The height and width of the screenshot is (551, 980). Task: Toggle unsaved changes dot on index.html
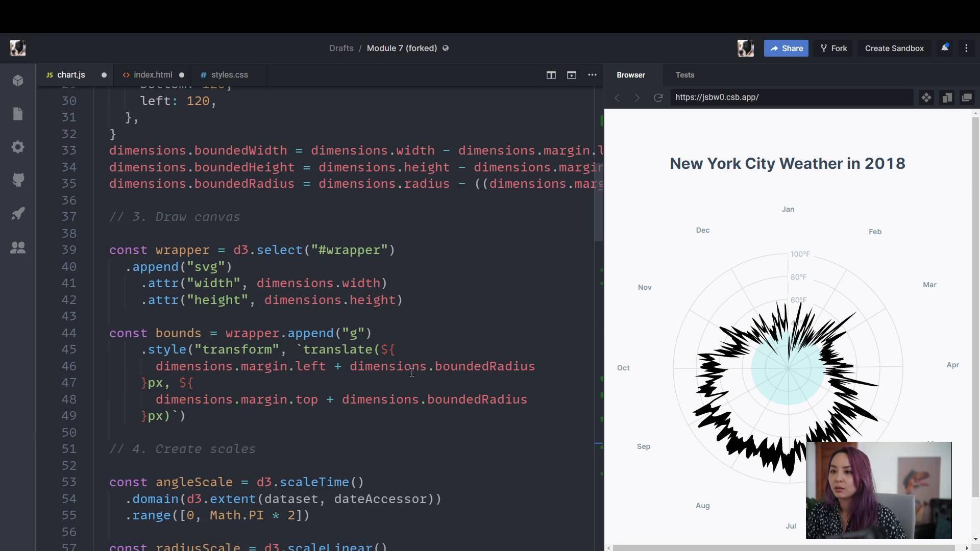[x=182, y=74]
